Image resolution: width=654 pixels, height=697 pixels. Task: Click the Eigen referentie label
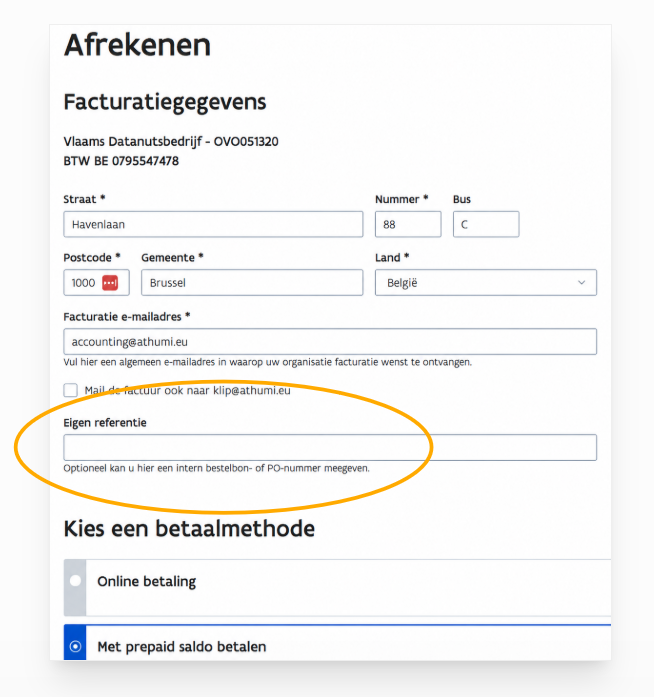coord(105,422)
